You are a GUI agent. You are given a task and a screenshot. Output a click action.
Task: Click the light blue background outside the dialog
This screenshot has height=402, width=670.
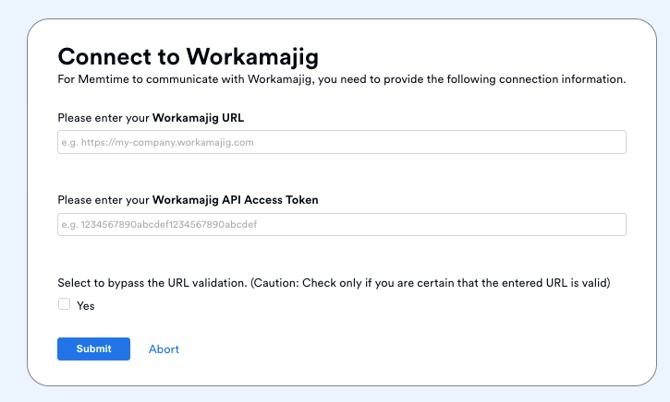(12, 200)
